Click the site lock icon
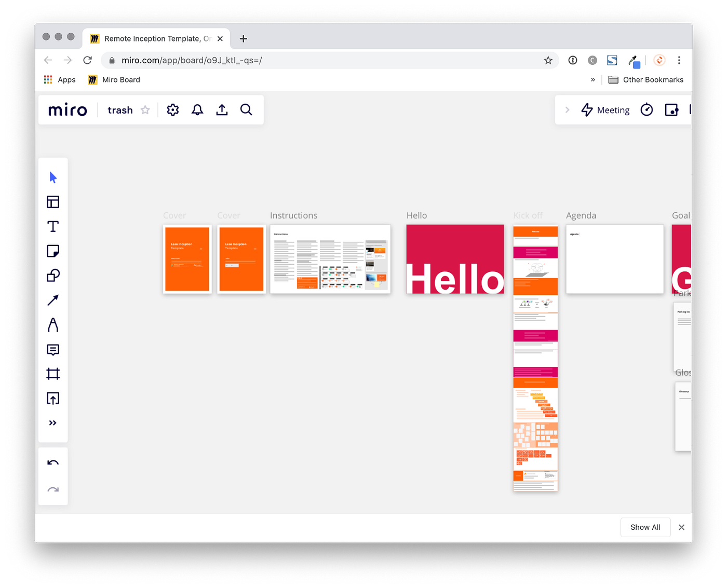This screenshot has width=727, height=588. 112,60
